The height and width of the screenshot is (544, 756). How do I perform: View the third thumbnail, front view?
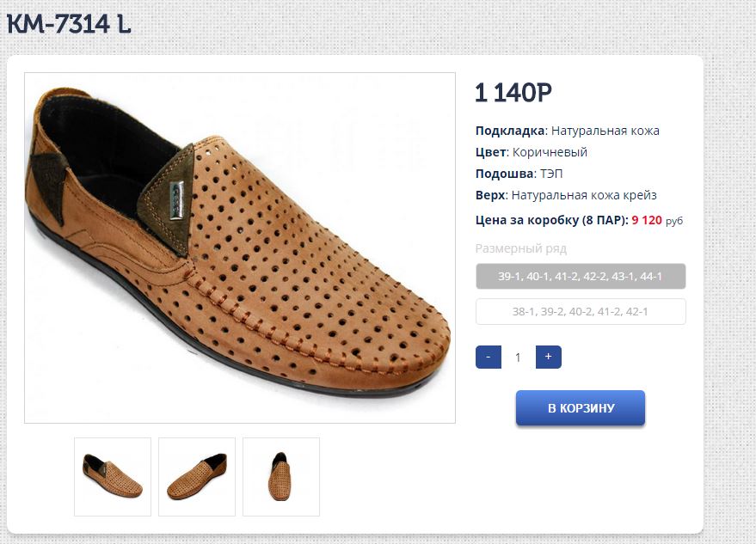[x=281, y=477]
